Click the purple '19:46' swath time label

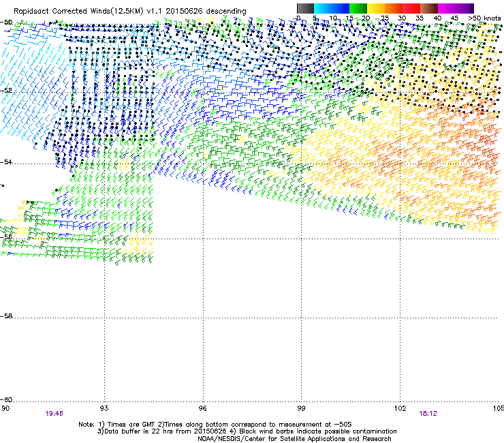point(54,414)
